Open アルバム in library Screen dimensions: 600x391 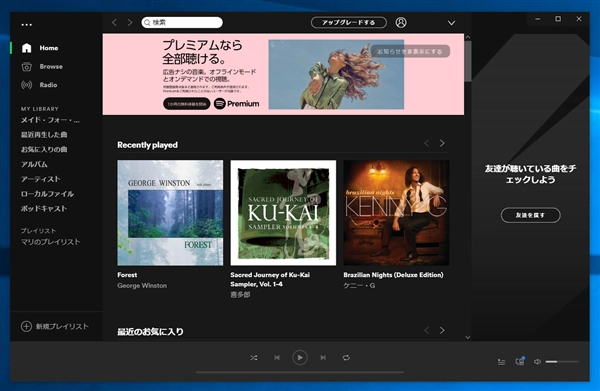(x=34, y=165)
